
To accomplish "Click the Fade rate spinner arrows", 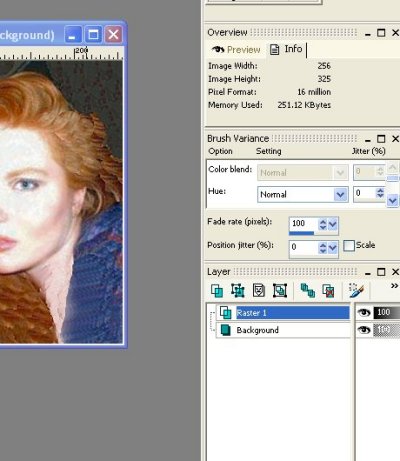I will (323, 224).
